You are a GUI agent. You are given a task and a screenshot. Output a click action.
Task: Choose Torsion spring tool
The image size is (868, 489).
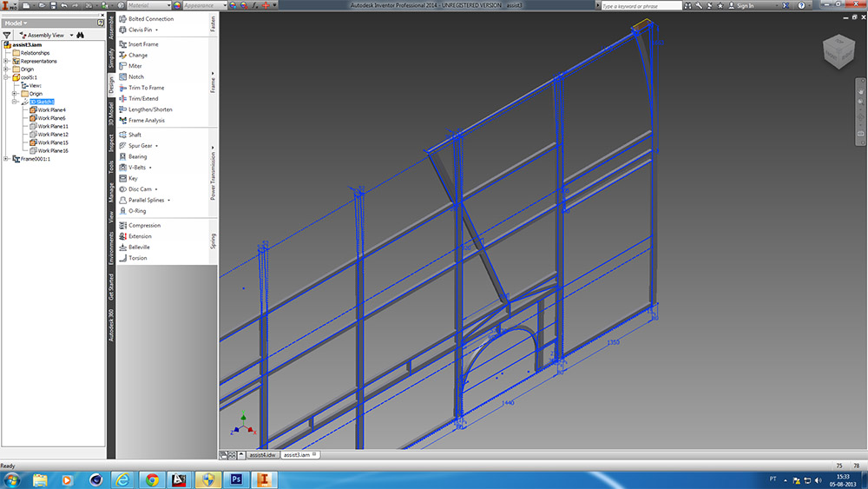pyautogui.click(x=133, y=258)
